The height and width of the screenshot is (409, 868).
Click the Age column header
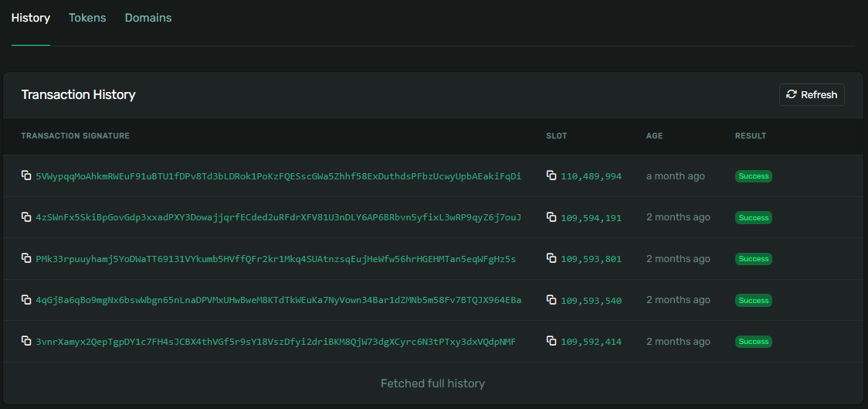point(654,136)
